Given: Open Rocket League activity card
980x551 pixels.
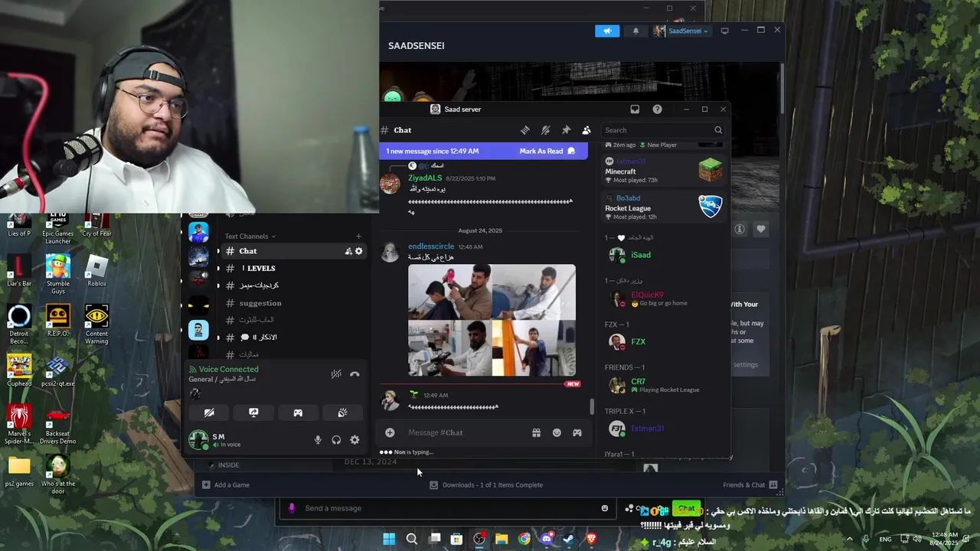Looking at the screenshot, I should point(663,208).
